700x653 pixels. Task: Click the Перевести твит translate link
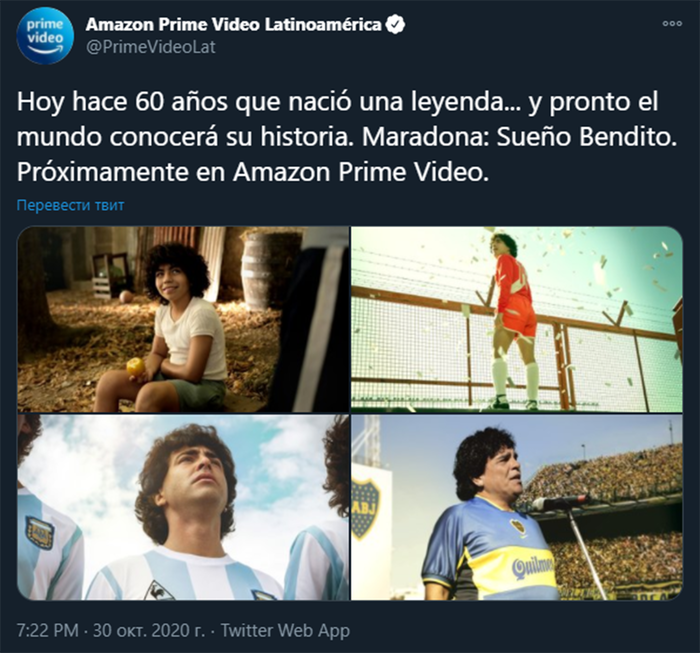[x=71, y=205]
